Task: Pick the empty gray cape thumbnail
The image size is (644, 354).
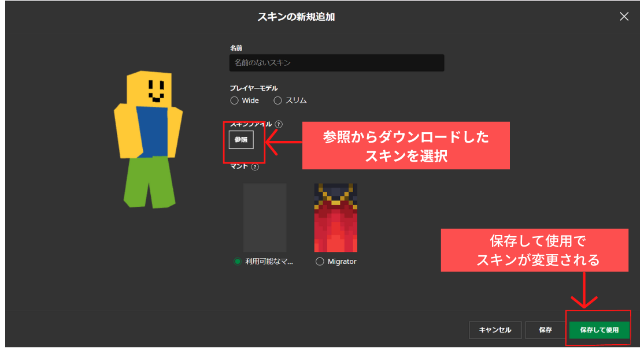Action: pyautogui.click(x=265, y=218)
